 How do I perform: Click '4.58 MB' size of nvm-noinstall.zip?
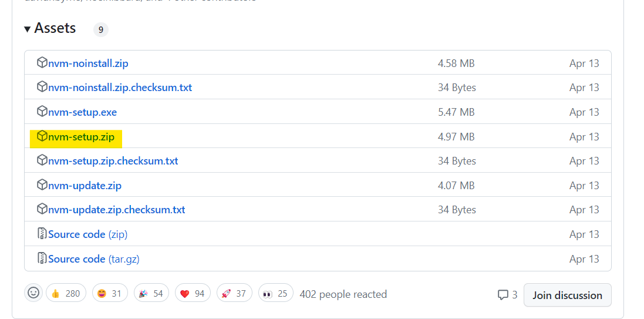(456, 63)
